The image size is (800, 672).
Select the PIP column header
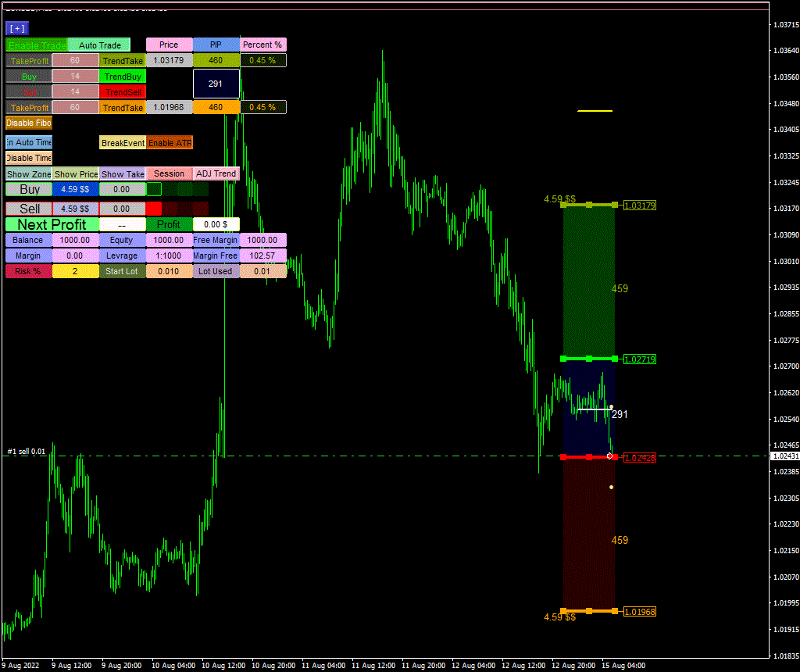[216, 45]
